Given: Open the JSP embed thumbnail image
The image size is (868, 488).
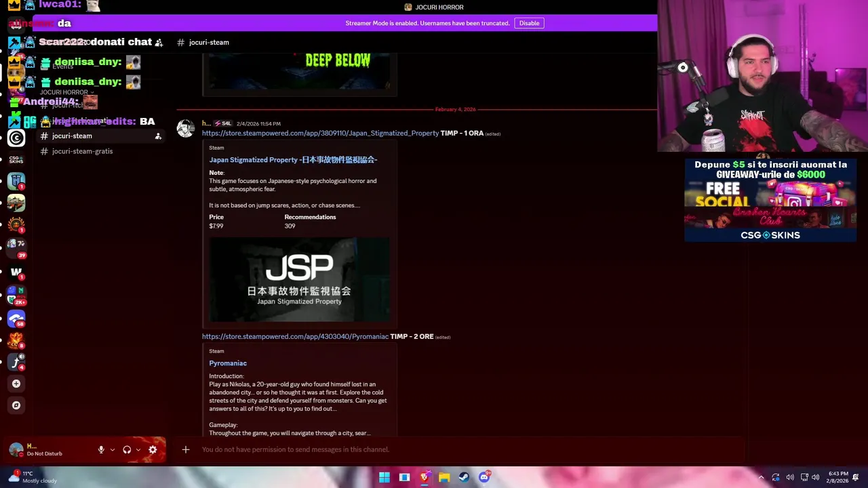Looking at the screenshot, I should pyautogui.click(x=299, y=279).
